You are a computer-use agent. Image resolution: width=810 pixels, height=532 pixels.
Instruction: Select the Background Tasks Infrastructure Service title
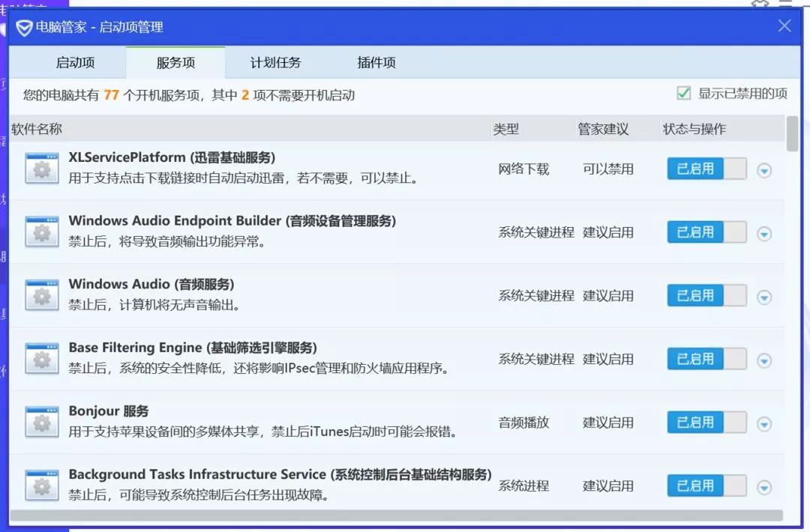[280, 474]
